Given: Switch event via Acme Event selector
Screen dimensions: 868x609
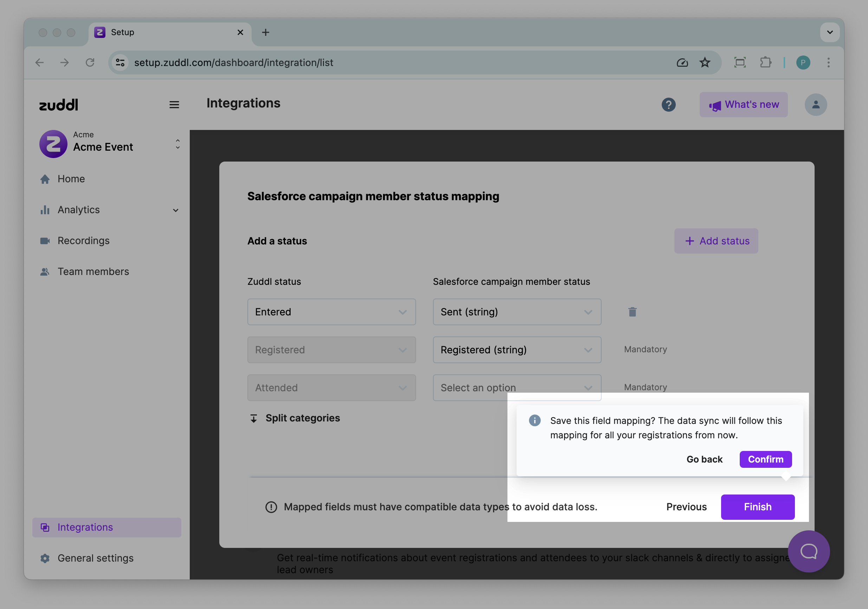Looking at the screenshot, I should coord(109,144).
